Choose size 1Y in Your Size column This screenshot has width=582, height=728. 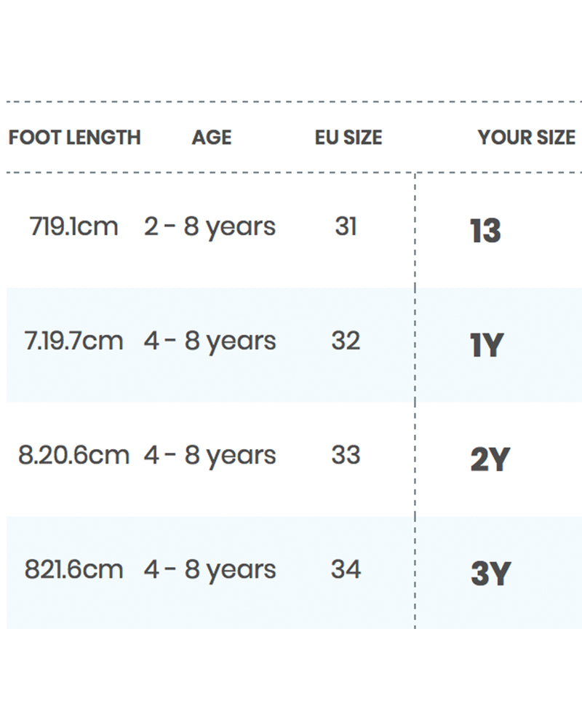487,346
